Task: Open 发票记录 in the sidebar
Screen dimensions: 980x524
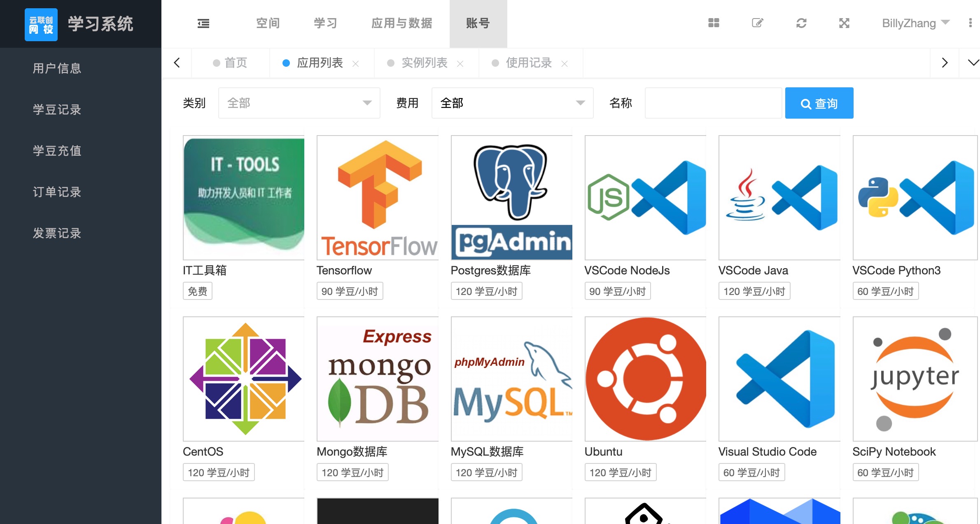Action: click(x=57, y=233)
